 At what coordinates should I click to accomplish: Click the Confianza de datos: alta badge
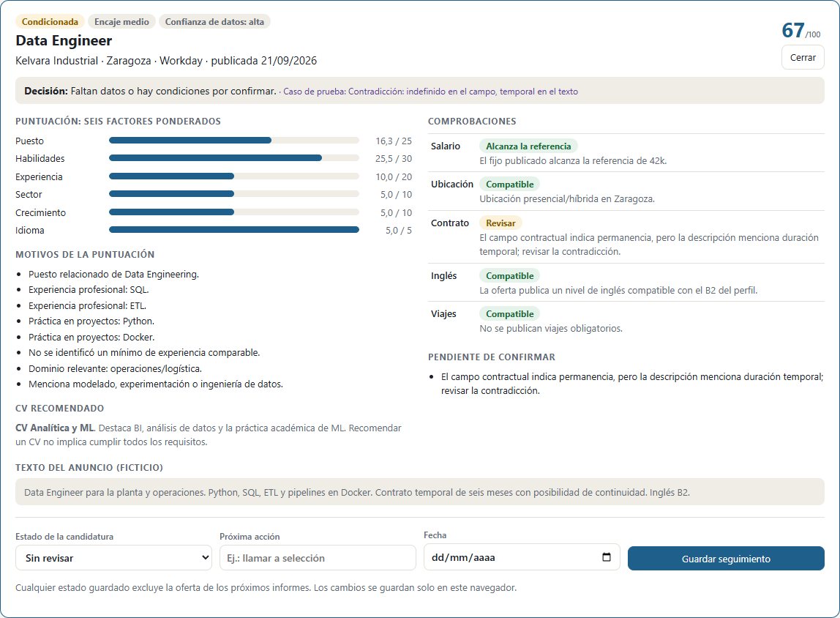point(214,21)
